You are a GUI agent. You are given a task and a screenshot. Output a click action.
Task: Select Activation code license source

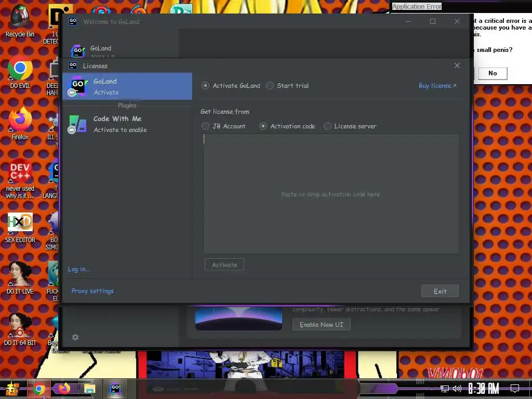(x=263, y=126)
